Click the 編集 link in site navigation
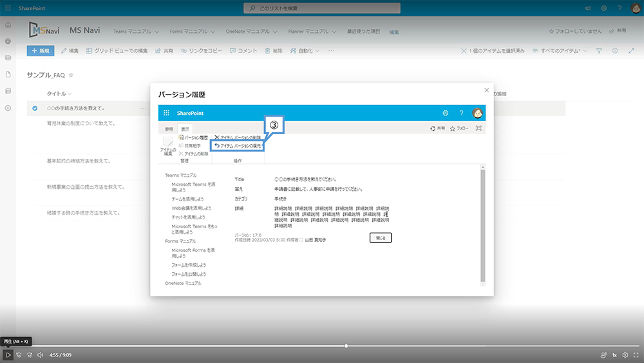 tap(394, 32)
